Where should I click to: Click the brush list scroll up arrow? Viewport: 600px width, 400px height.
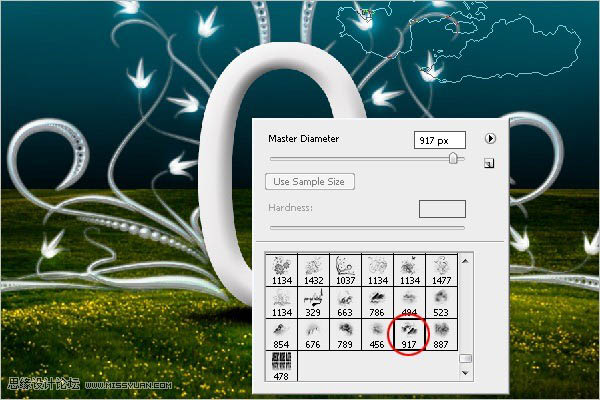[x=465, y=261]
